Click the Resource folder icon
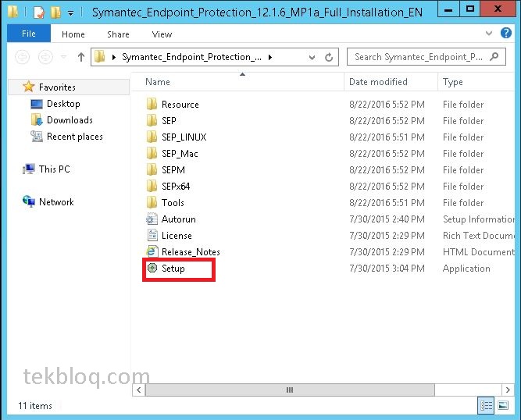 tap(152, 104)
